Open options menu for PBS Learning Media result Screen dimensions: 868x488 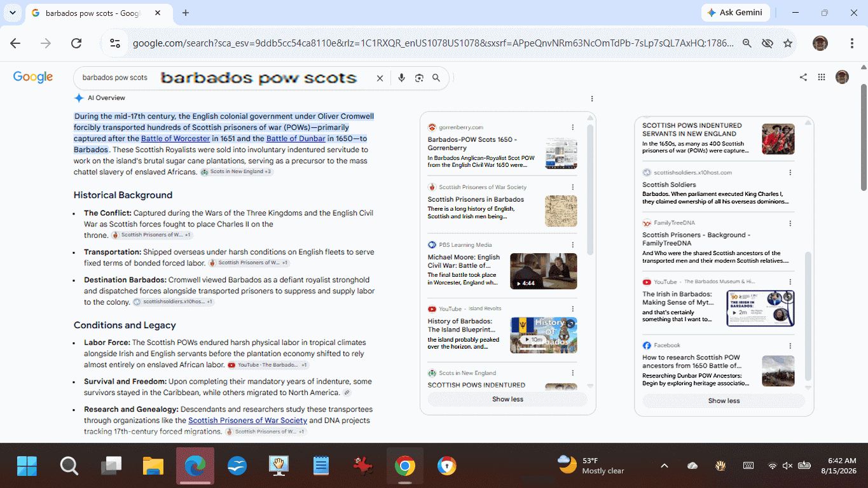click(572, 245)
